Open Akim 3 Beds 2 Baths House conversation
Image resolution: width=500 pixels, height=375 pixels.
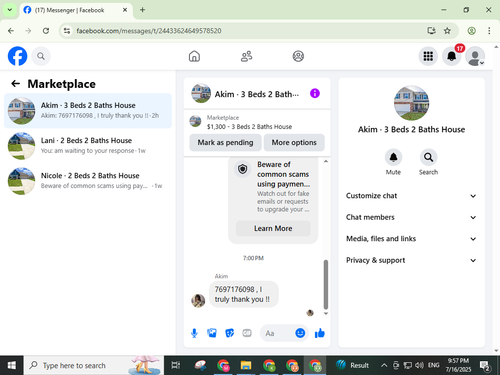88,111
